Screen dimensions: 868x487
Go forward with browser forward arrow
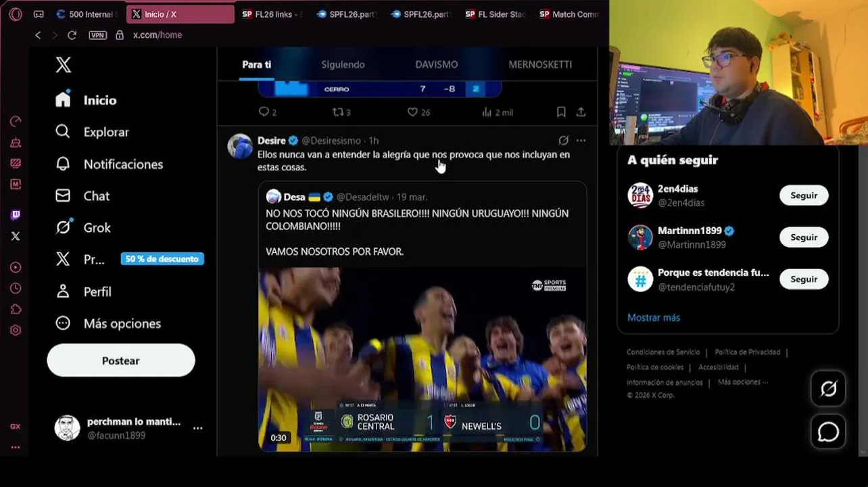click(x=55, y=35)
